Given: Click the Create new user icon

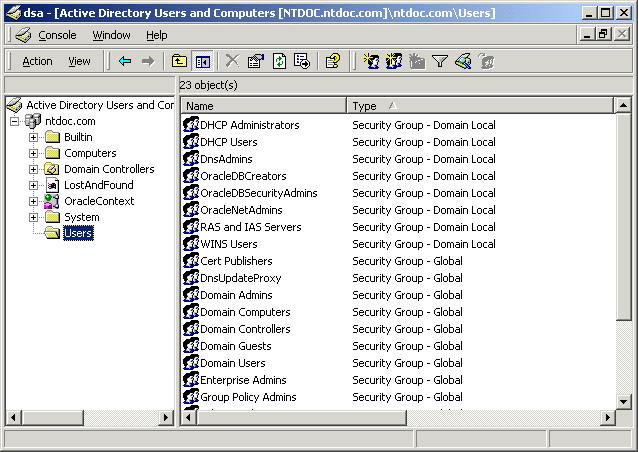Looking at the screenshot, I should point(372,61).
